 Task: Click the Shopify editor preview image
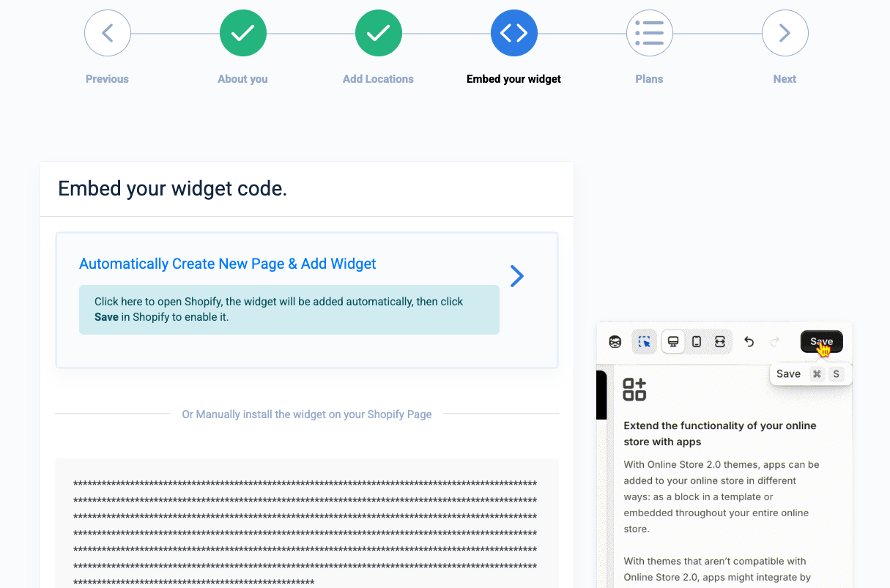[724, 454]
